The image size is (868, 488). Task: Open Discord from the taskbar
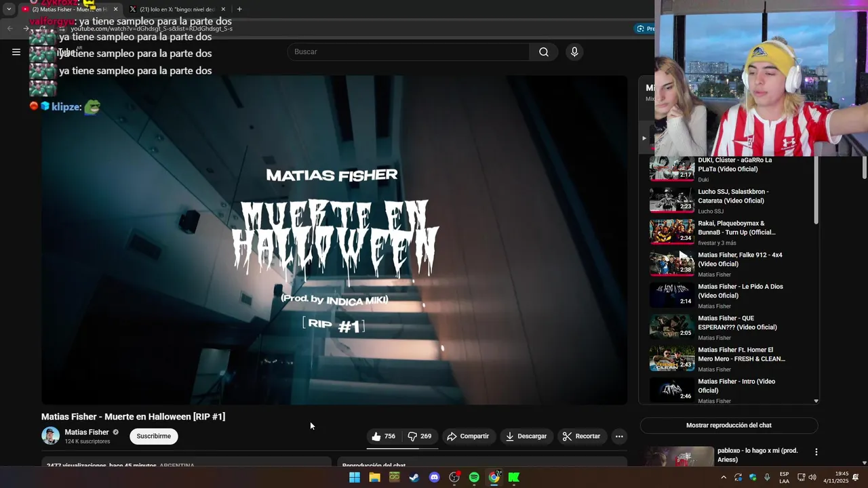click(435, 477)
